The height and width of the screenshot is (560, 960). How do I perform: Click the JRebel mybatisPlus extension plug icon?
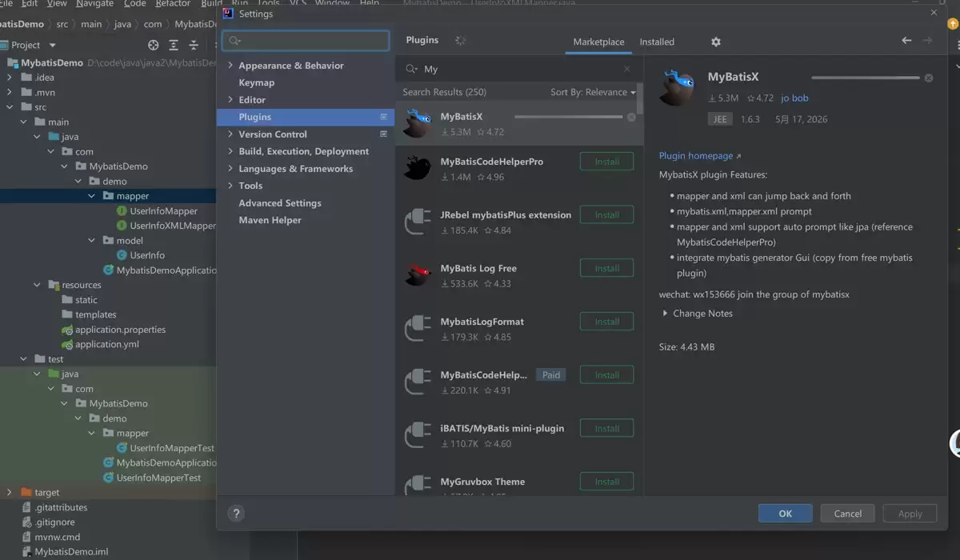pos(418,222)
